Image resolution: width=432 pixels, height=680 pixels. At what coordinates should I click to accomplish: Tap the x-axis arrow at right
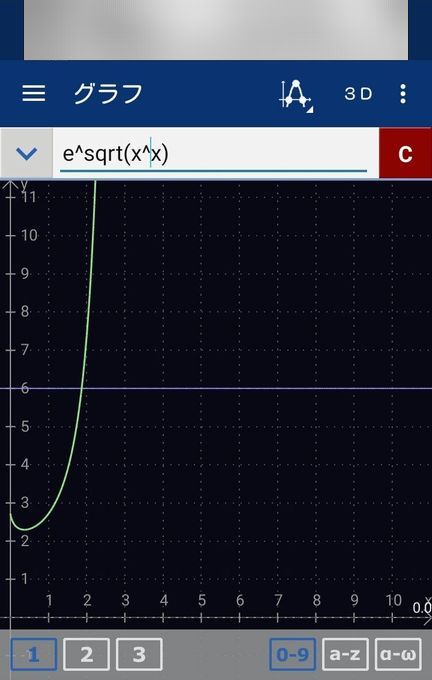coord(426,618)
